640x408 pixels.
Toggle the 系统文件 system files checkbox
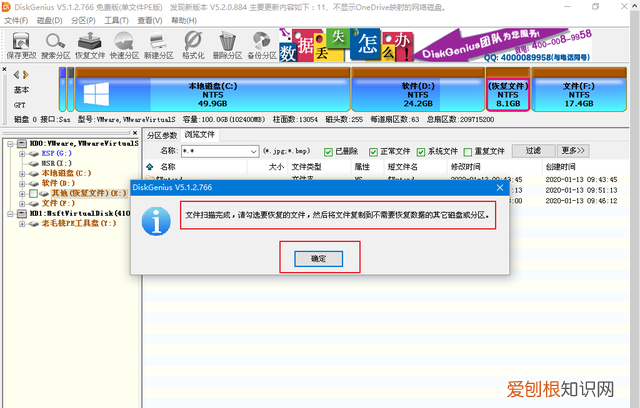tap(421, 152)
